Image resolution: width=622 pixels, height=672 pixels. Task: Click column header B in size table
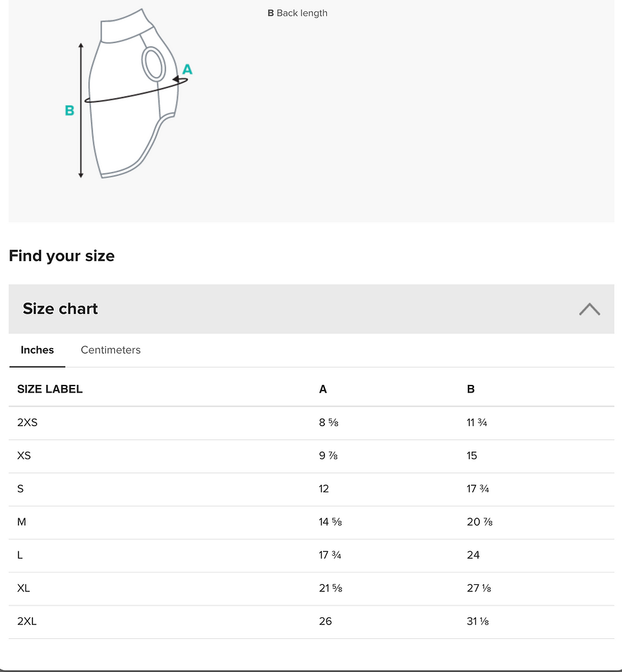[471, 389]
